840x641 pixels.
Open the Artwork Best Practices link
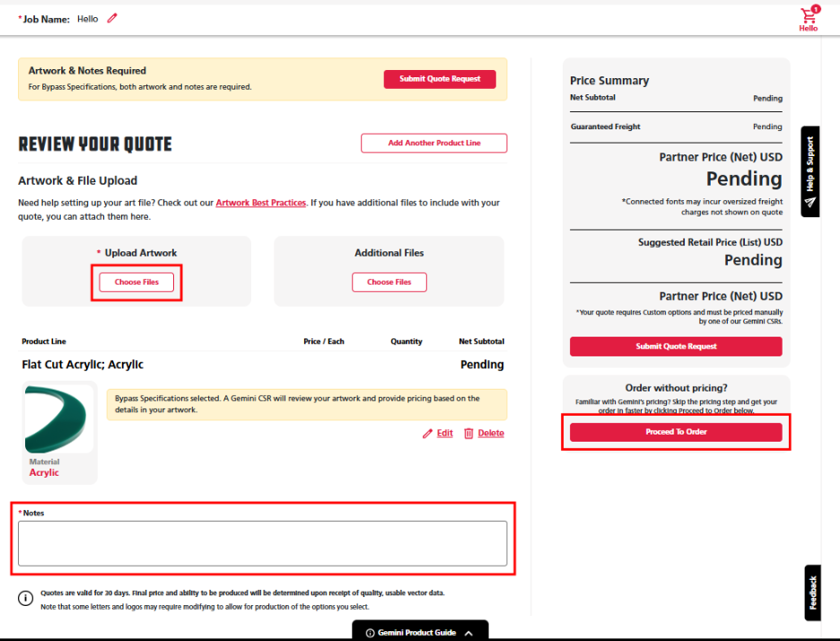click(260, 203)
